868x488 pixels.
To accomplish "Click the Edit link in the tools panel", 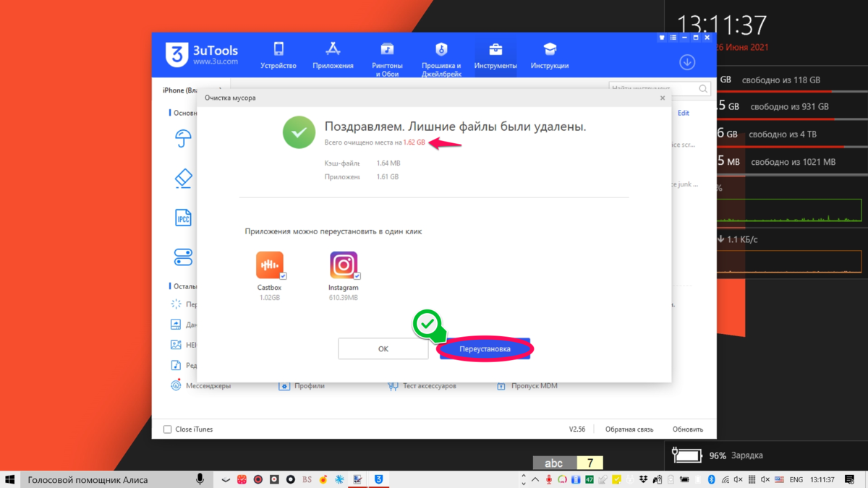I will click(684, 113).
